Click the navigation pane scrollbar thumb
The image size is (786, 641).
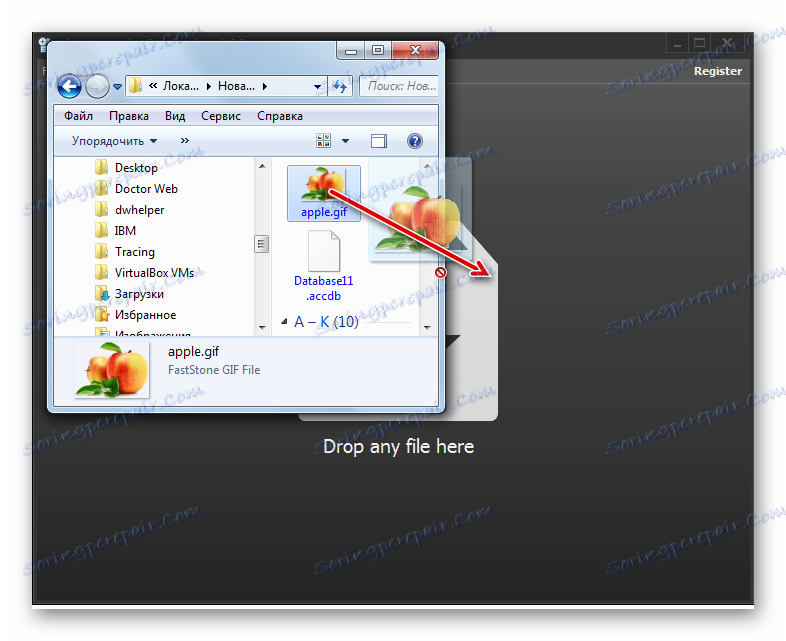(262, 244)
